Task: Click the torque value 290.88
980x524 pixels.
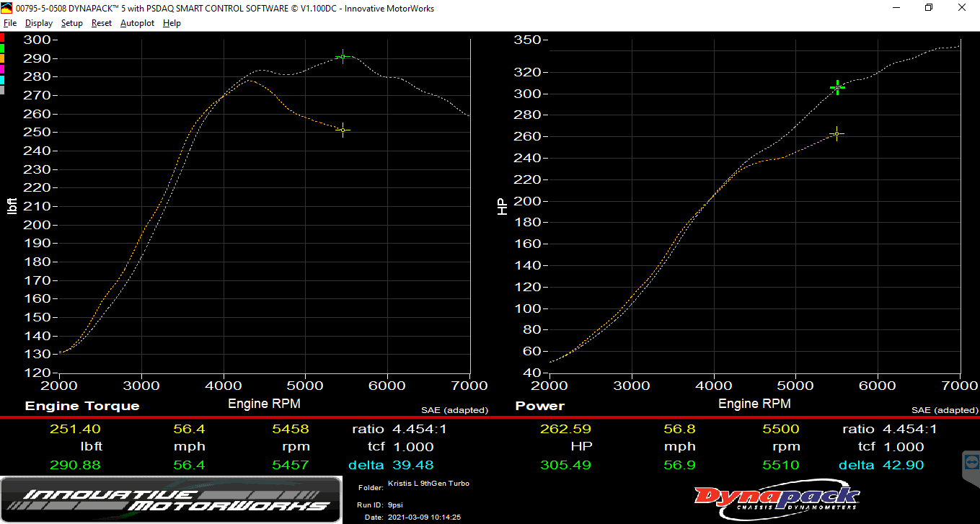Action: pos(75,465)
